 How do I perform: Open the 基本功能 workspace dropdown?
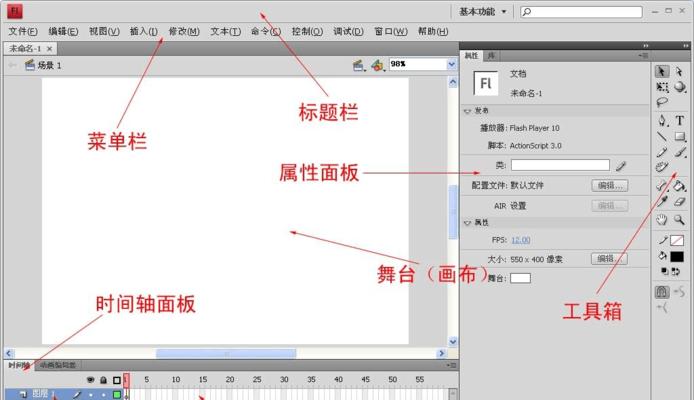point(482,12)
